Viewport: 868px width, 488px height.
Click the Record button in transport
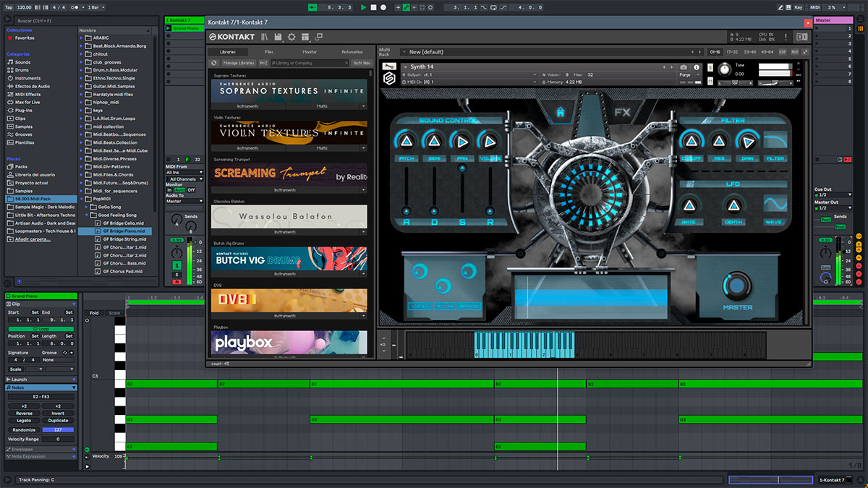(383, 7)
